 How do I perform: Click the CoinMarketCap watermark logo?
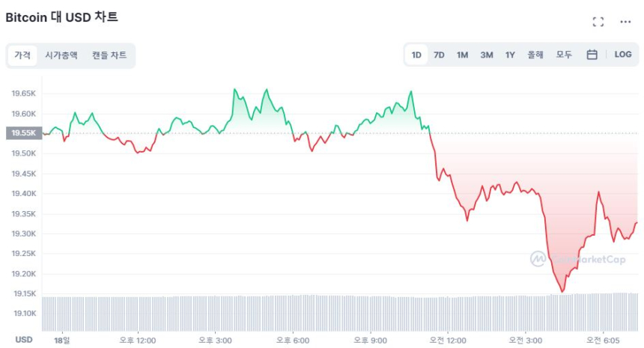pos(577,259)
